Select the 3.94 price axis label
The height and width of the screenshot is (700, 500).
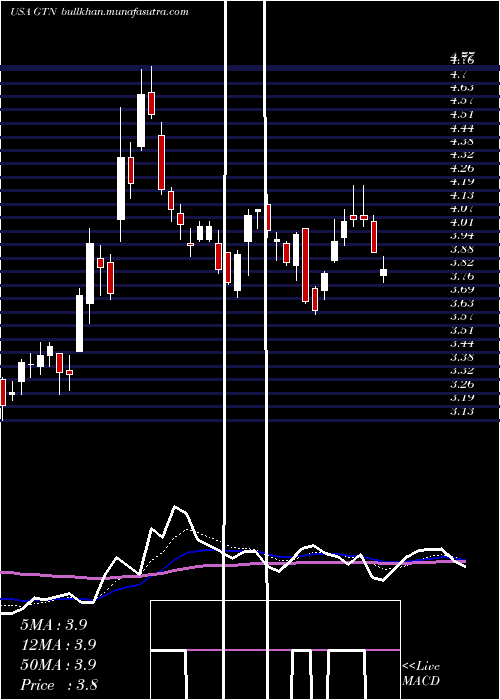(x=462, y=236)
